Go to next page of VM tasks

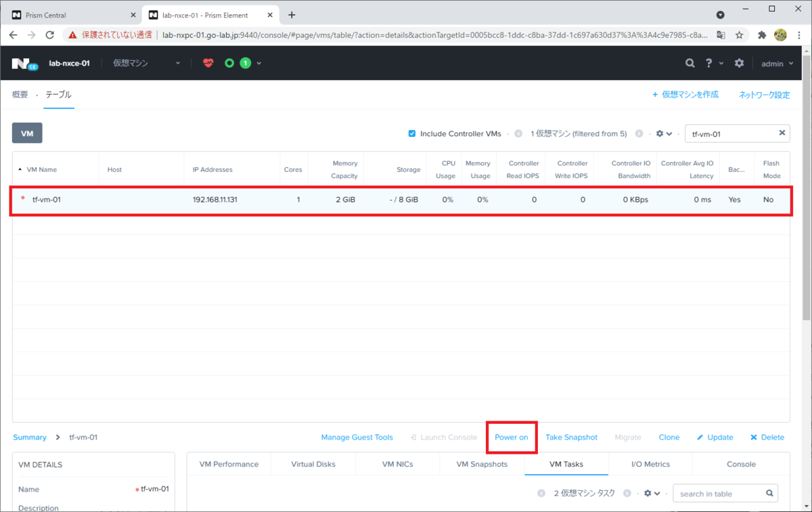pos(627,494)
